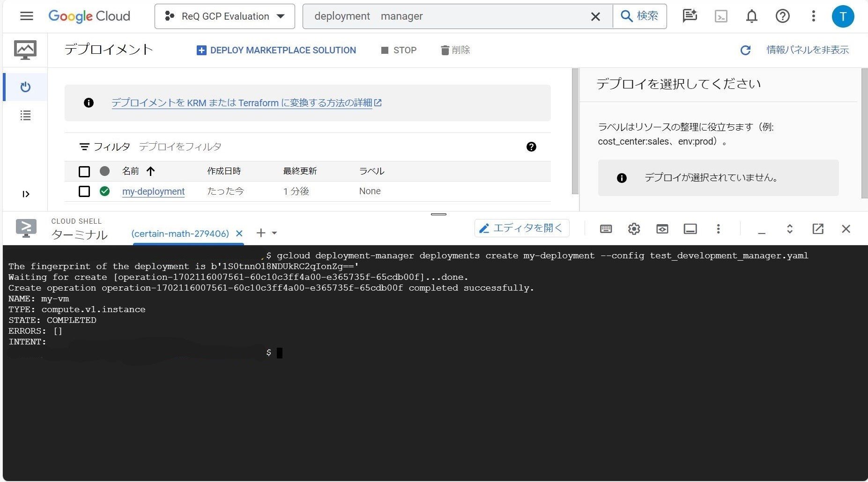Activate Cloud Shell icon in top bar
This screenshot has width=868, height=482.
pos(721,16)
